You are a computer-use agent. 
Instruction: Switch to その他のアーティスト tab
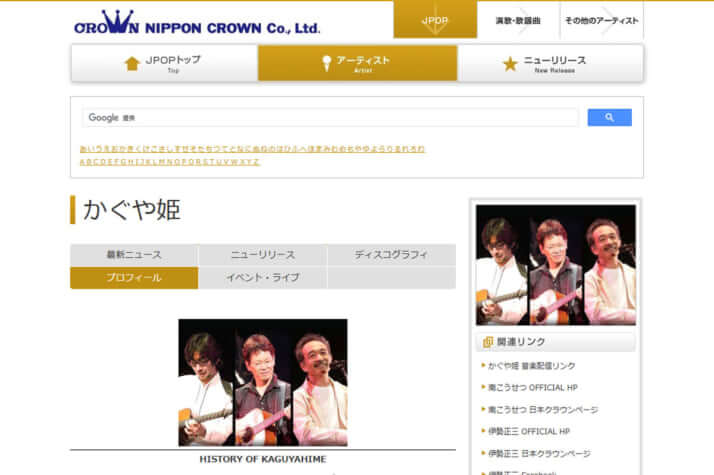click(600, 20)
